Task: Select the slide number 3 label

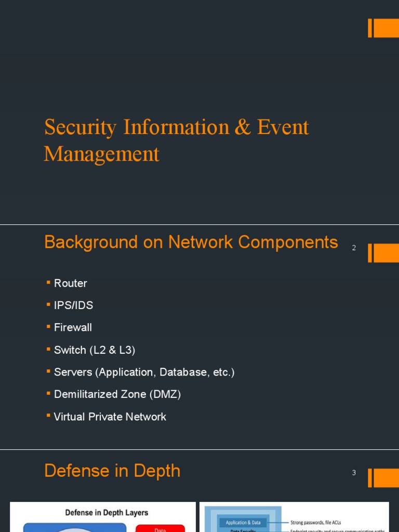Action: (354, 473)
